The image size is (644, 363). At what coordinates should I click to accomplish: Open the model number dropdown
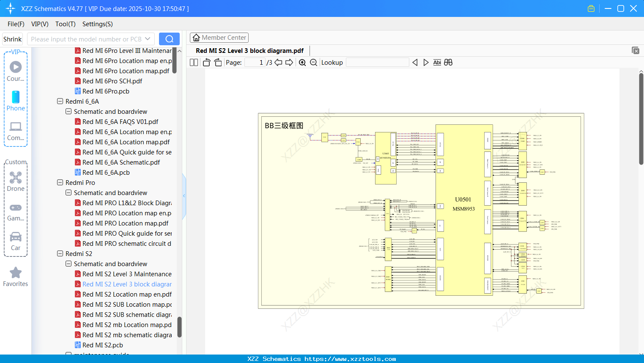[148, 38]
